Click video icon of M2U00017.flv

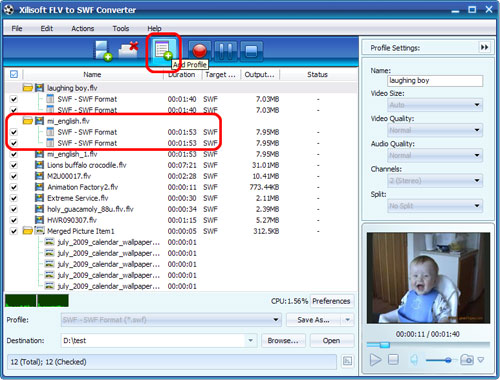tap(39, 176)
